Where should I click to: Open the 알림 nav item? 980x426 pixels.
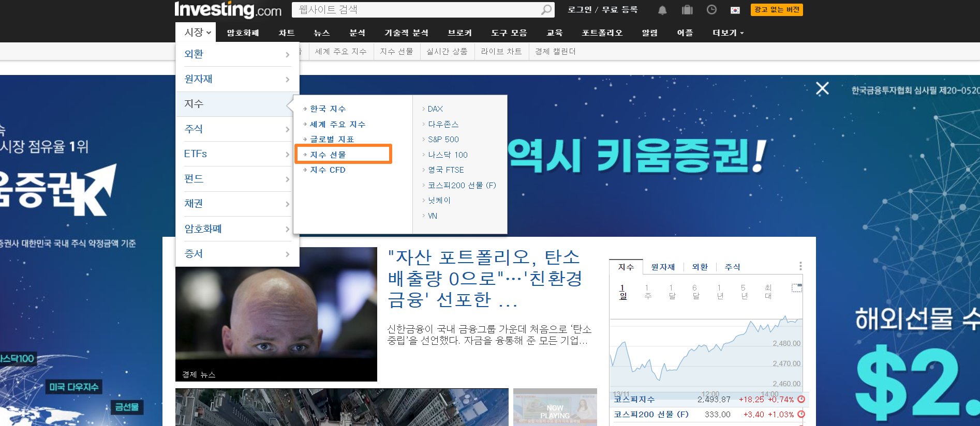tap(649, 33)
